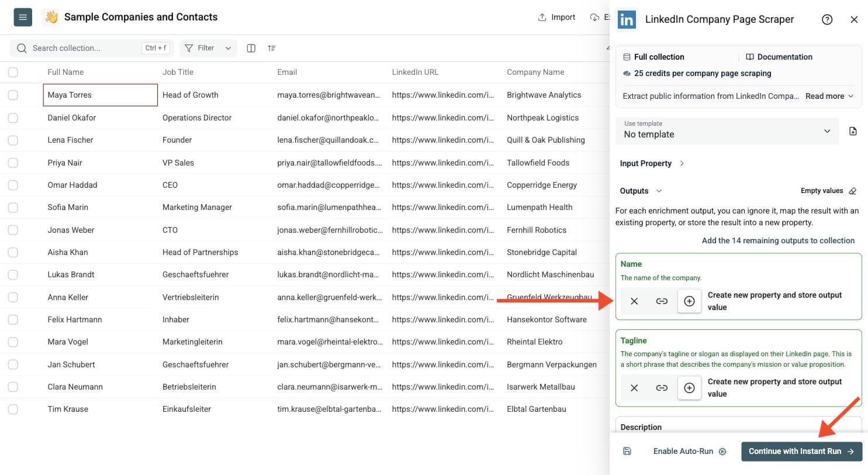Select the Full collection tab
This screenshot has height=475, width=868.
[653, 57]
